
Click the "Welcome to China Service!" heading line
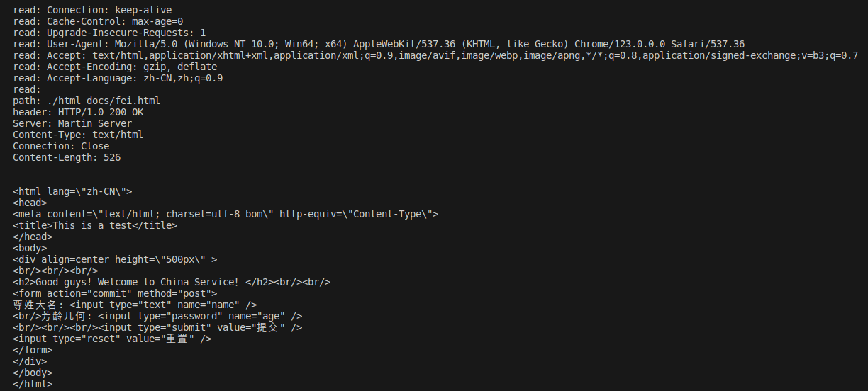[x=172, y=282]
